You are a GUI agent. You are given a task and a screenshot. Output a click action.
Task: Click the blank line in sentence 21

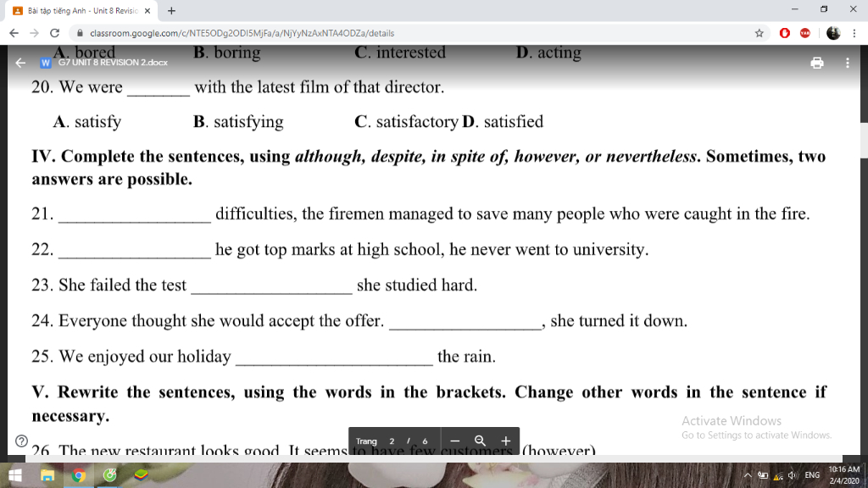[x=135, y=217]
